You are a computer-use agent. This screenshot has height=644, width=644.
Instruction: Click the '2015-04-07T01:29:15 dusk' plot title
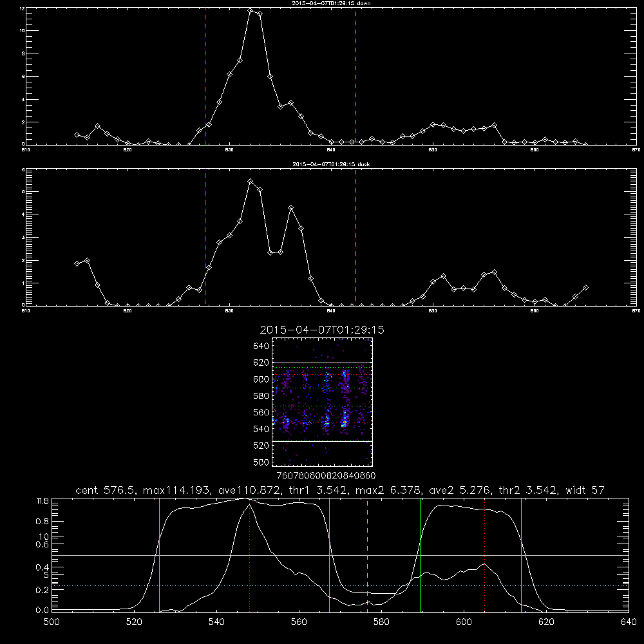coord(332,164)
